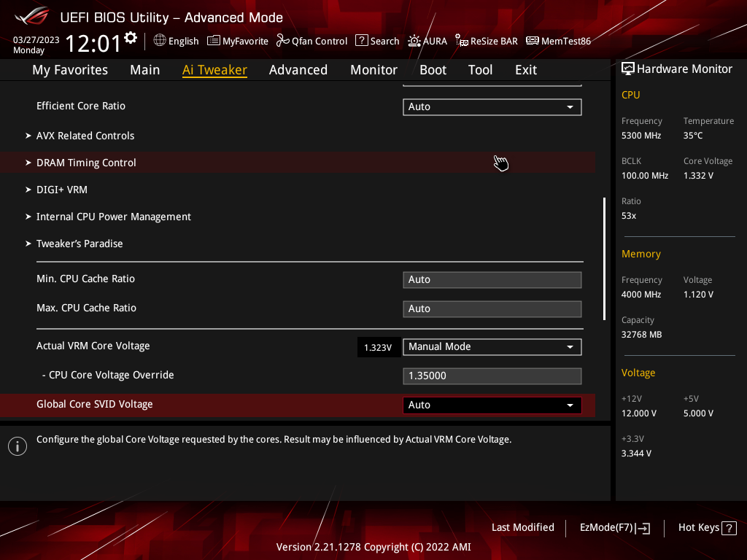
Task: Click the Actual VRM Core Voltage label
Action: tap(93, 346)
